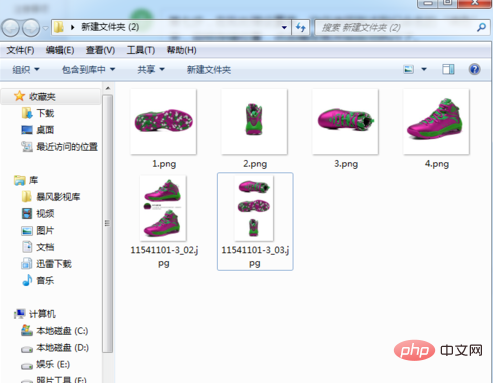Click the 视频 library icon
Image resolution: width=493 pixels, height=383 pixels.
click(27, 213)
